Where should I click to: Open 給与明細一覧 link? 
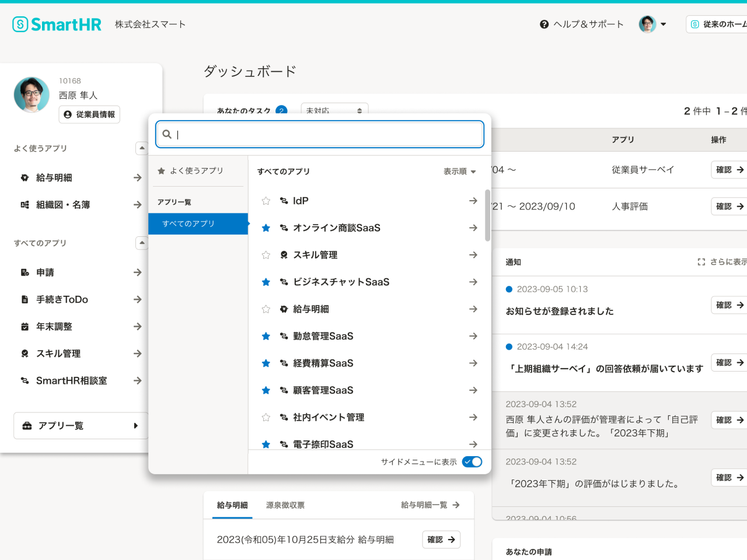coord(431,505)
